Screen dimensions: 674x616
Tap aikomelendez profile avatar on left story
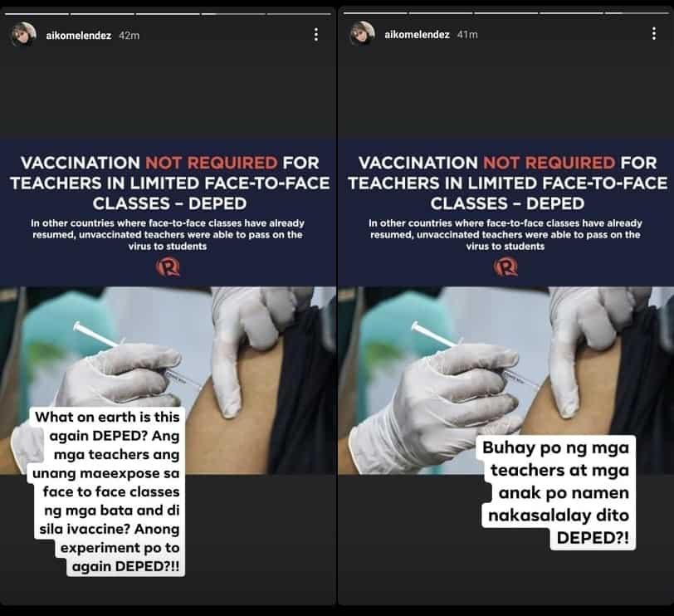[22, 34]
